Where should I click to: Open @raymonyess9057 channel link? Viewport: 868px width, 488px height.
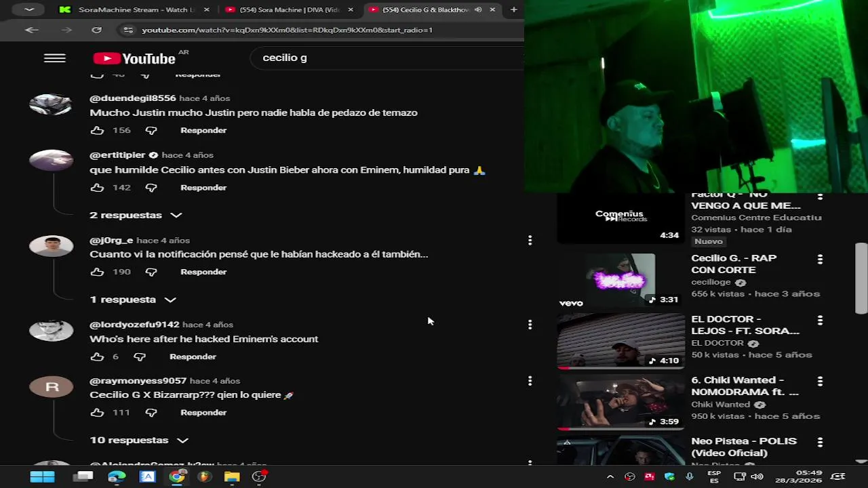[x=138, y=381]
